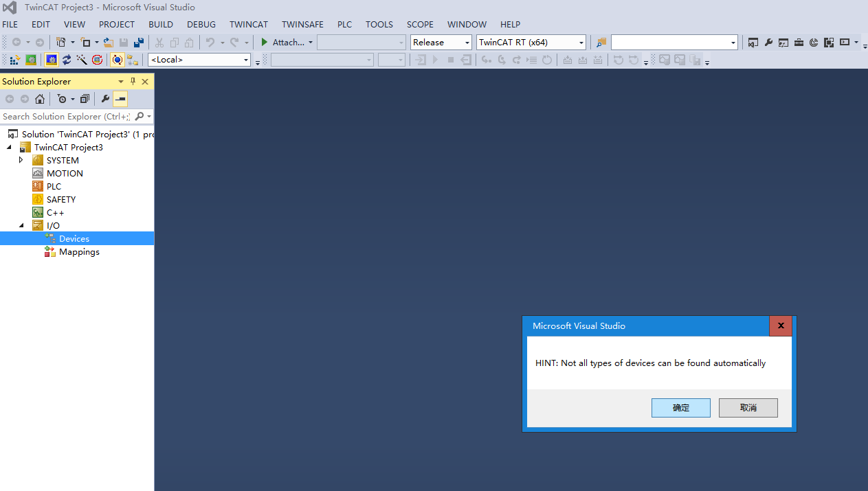Open Solution Explorer window position dropdown arrow
The width and height of the screenshot is (868, 491).
(121, 81)
